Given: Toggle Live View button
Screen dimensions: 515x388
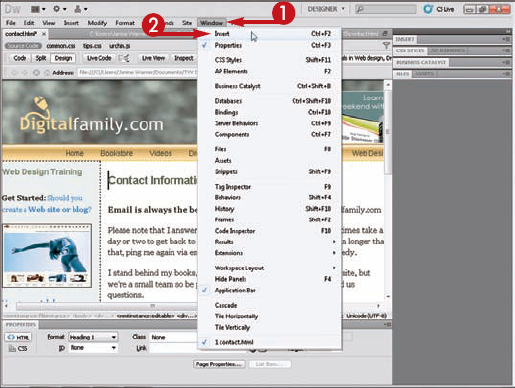Looking at the screenshot, I should (153, 58).
